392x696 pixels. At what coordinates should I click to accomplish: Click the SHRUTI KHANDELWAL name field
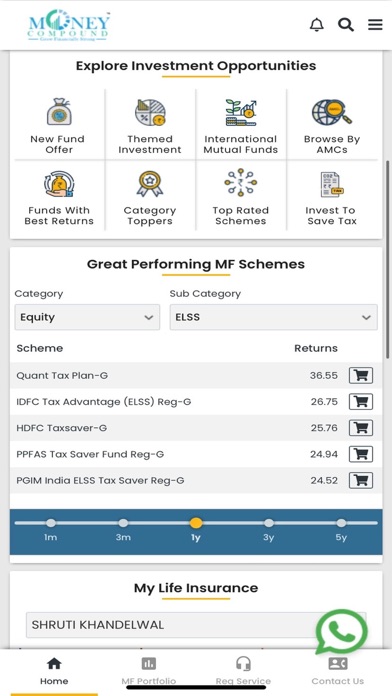[196, 625]
